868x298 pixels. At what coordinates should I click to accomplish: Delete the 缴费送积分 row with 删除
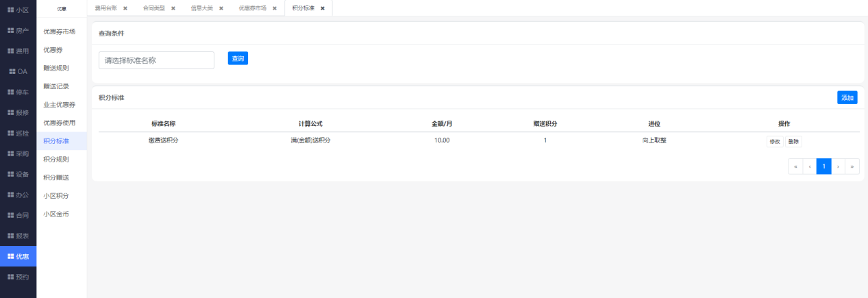point(793,141)
